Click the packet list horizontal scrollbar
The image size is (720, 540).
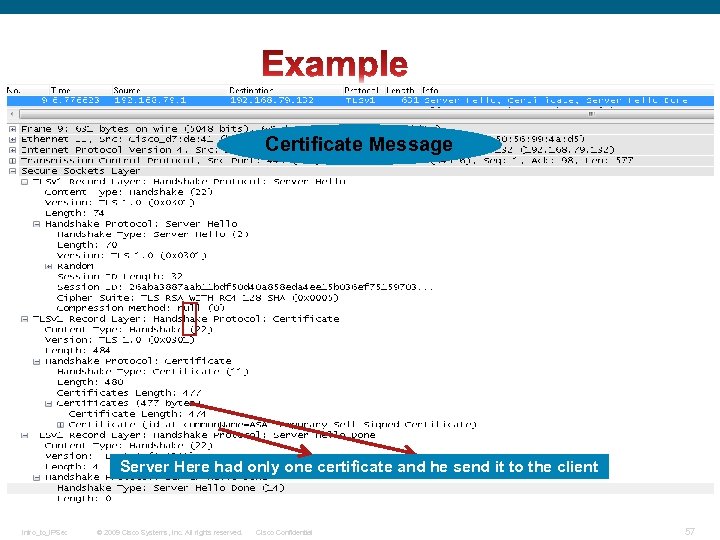tap(366, 113)
